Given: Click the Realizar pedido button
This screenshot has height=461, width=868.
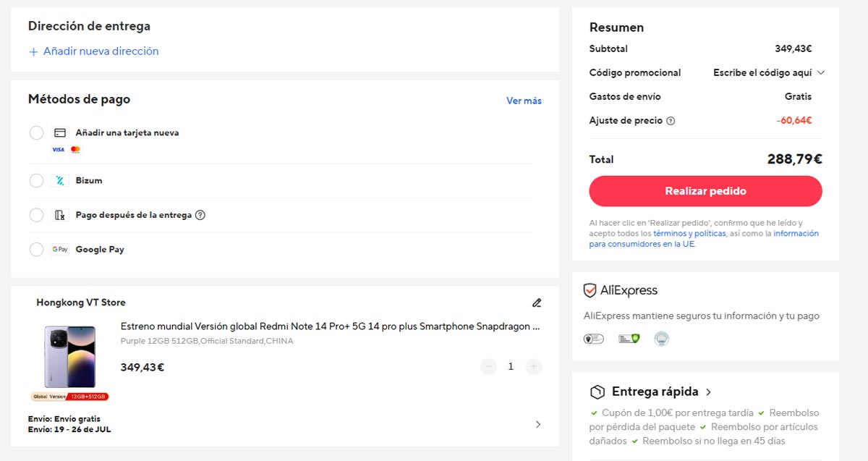Looking at the screenshot, I should coord(705,191).
